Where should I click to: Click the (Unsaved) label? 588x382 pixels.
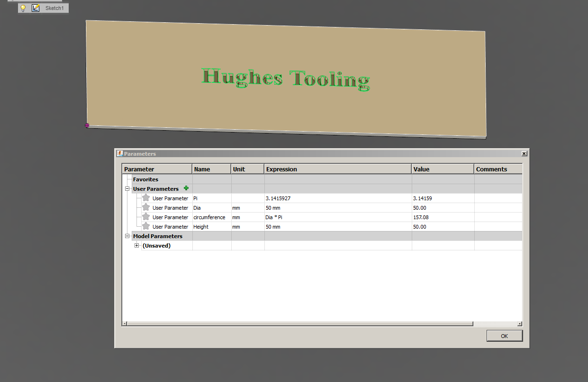(x=156, y=245)
